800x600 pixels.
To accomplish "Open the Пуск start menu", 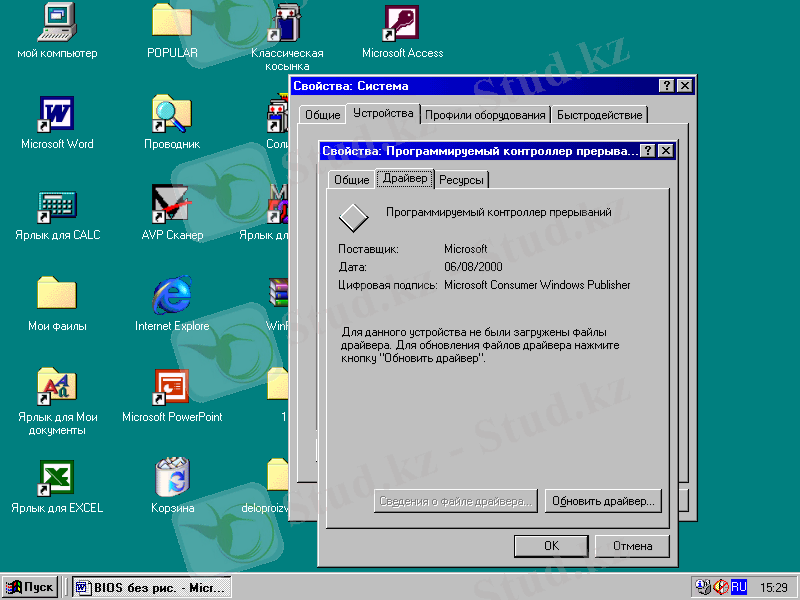I will (30, 587).
